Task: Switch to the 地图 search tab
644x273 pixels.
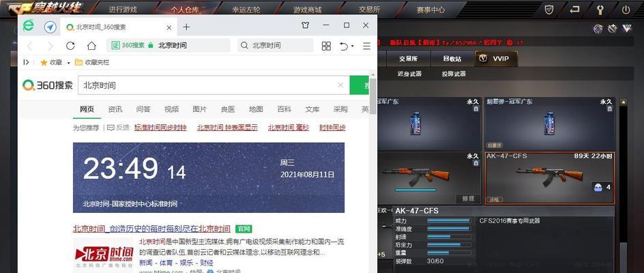Action: coord(256,109)
